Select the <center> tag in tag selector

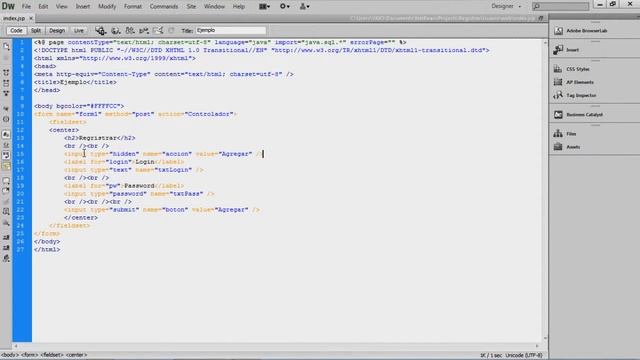[77, 355]
